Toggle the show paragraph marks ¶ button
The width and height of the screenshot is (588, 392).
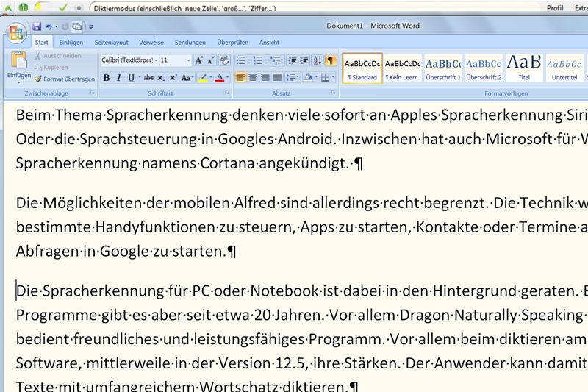point(330,60)
